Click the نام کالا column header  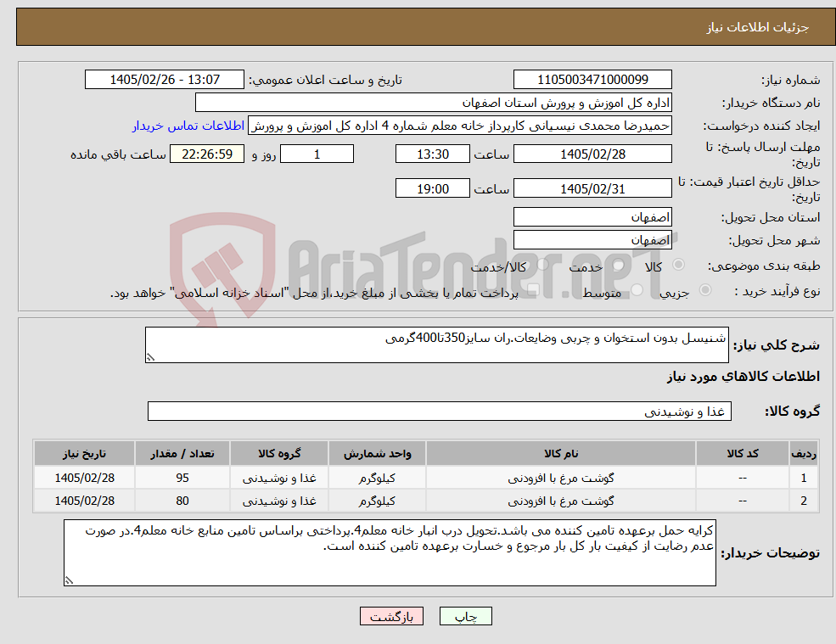(561, 453)
